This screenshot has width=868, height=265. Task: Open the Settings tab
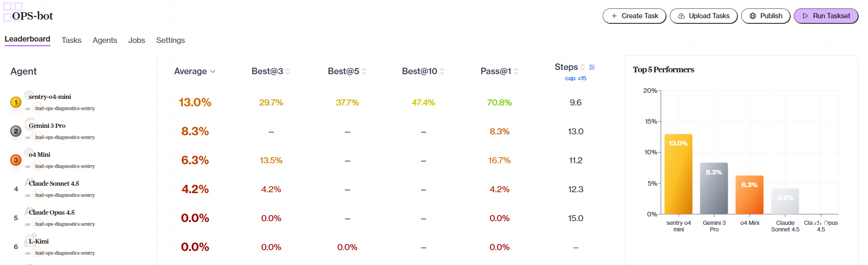coord(170,40)
